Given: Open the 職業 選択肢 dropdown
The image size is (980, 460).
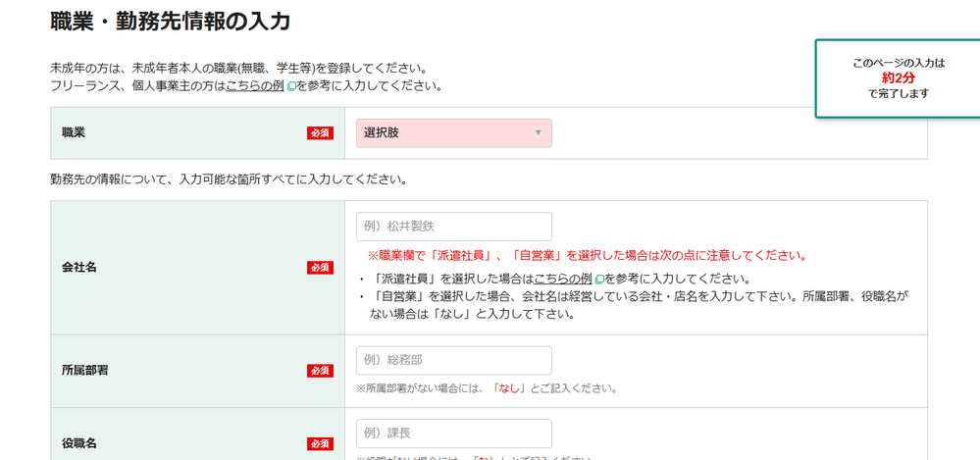Looking at the screenshot, I should [454, 133].
